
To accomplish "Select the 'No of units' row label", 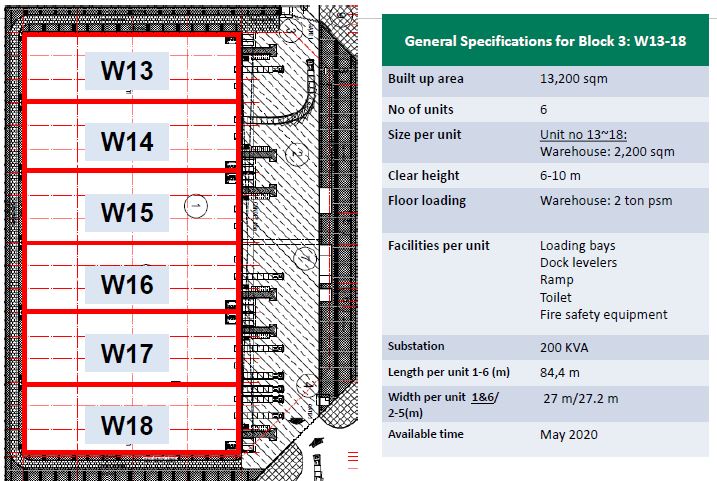I will (421, 109).
